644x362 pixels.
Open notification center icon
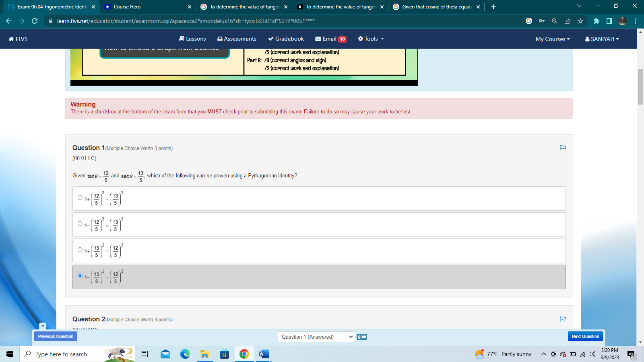tap(631, 354)
